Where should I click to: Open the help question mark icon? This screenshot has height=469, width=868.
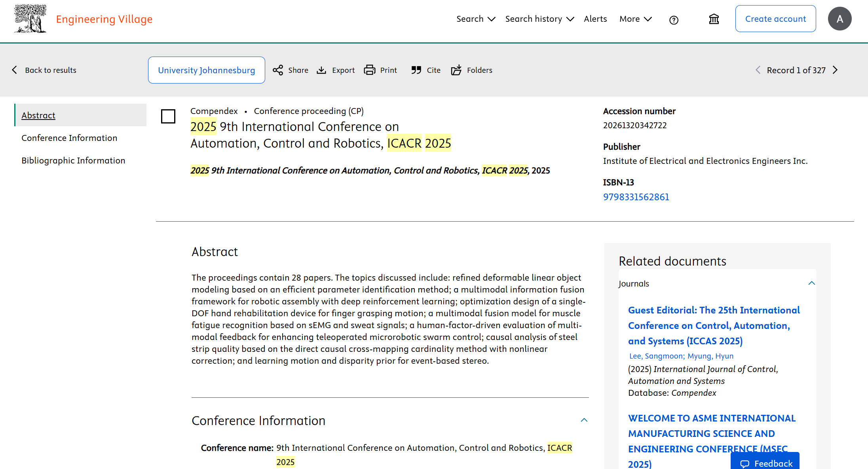(674, 20)
